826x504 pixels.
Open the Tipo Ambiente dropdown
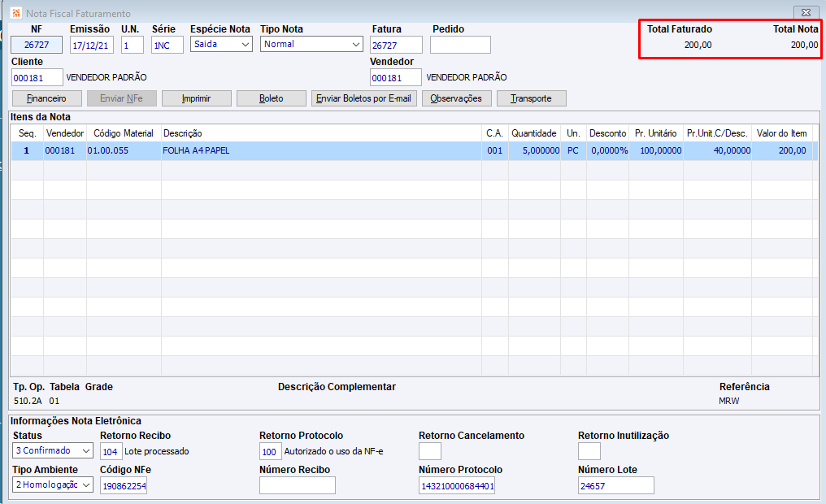(86, 485)
